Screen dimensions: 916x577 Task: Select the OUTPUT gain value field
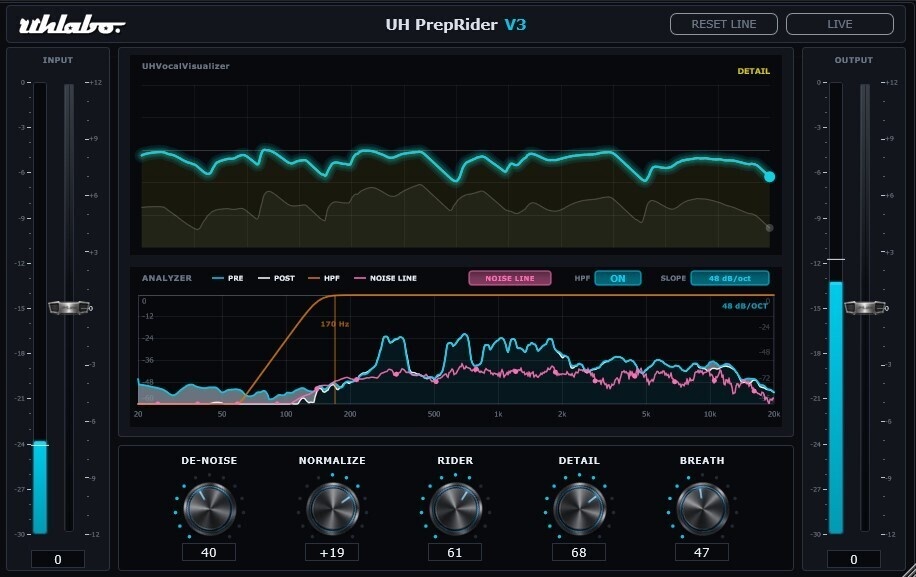point(853,559)
